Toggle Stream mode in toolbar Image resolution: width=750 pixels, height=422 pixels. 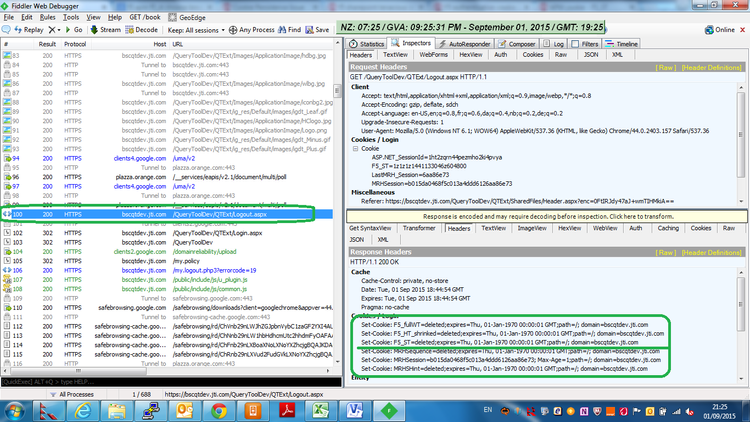click(105, 30)
